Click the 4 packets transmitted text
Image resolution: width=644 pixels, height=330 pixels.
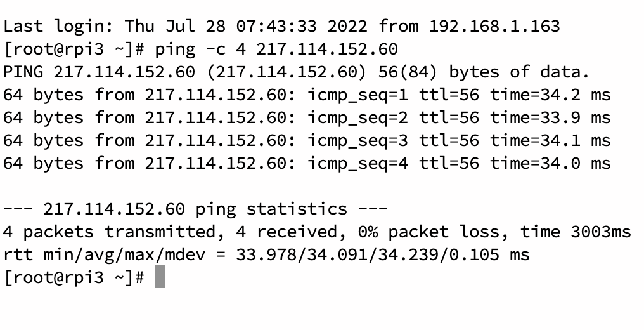click(110, 232)
